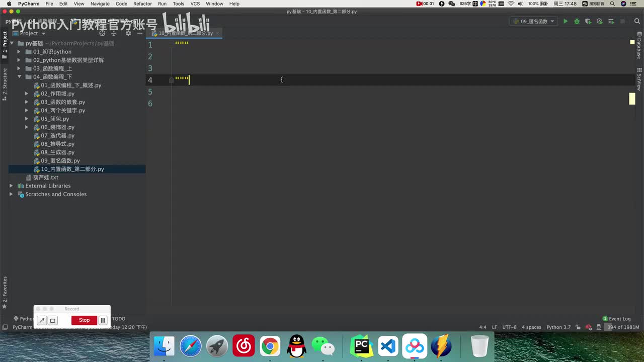Expand the 06_装饰器.py node
644x362 pixels.
point(27,127)
